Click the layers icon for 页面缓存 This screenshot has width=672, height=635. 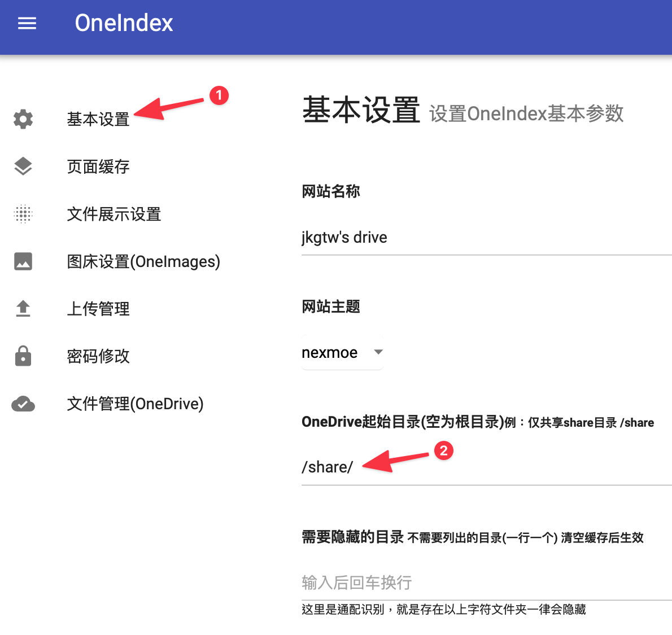pos(23,167)
